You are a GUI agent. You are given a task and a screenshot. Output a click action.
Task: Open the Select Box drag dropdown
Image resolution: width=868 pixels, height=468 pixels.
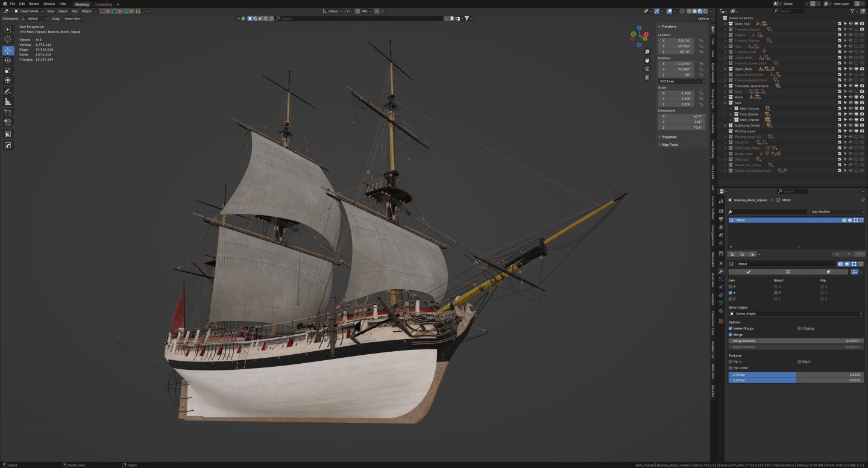point(74,19)
